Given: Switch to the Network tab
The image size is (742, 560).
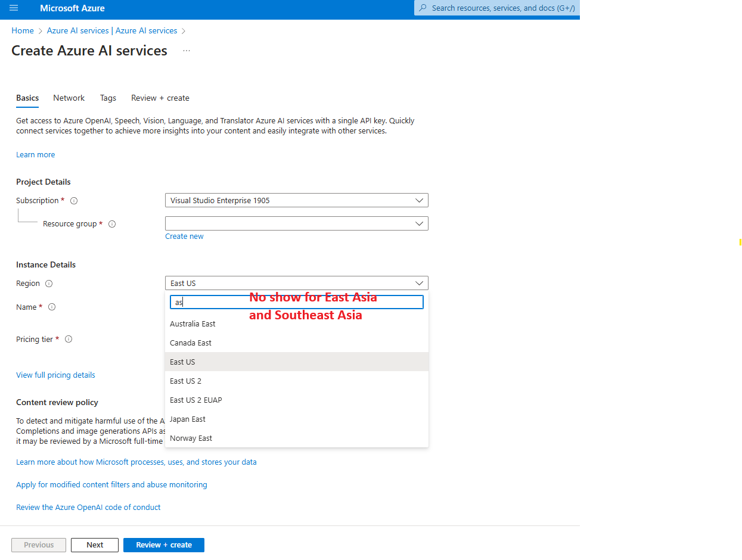Looking at the screenshot, I should tap(69, 98).
